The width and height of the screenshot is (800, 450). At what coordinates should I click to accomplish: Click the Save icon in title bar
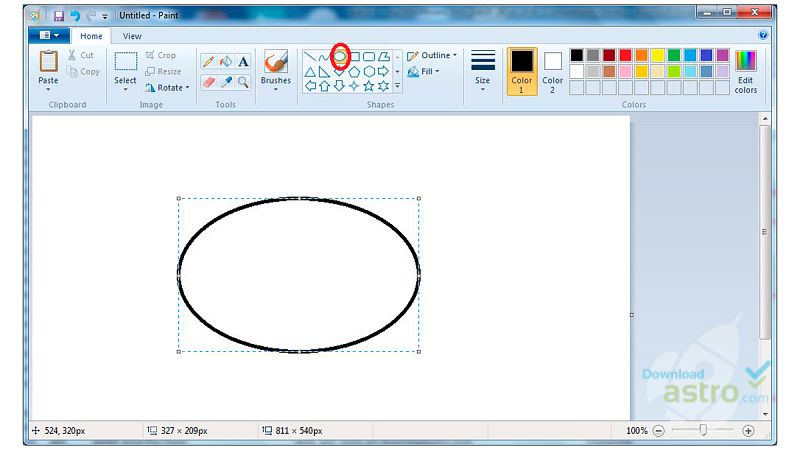[x=59, y=16]
